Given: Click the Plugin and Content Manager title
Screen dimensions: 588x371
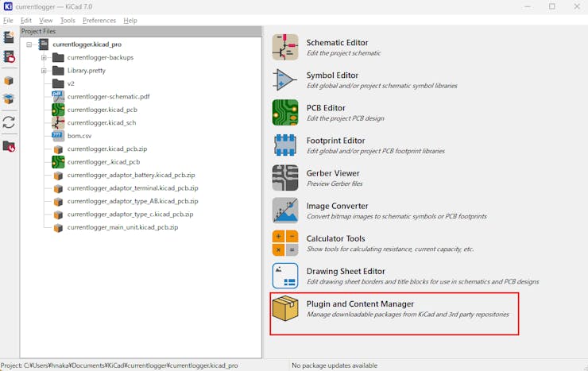Looking at the screenshot, I should tap(360, 304).
